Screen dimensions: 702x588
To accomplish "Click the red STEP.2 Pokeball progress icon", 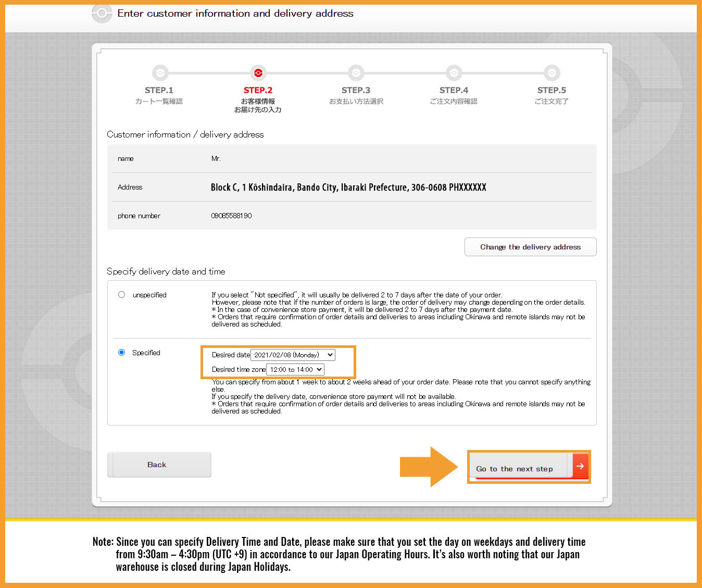I will pos(258,73).
